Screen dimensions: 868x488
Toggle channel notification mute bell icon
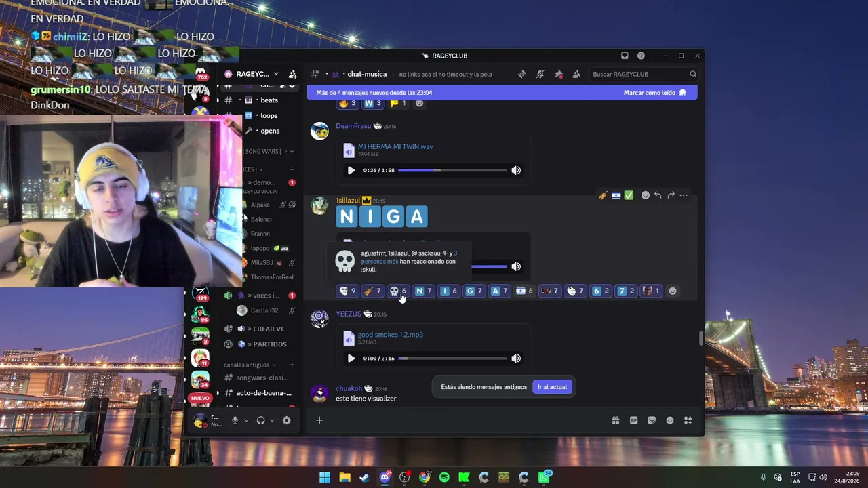(x=540, y=74)
